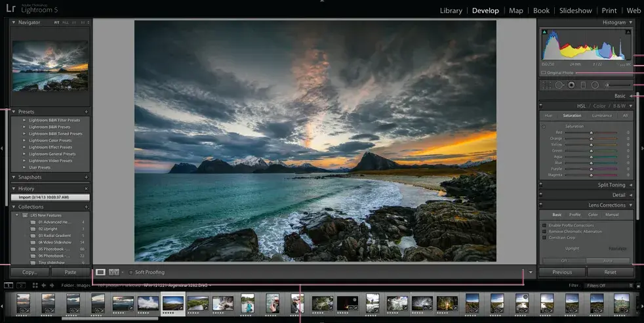
Task: Select the Import history state
Action: pyautogui.click(x=50, y=197)
